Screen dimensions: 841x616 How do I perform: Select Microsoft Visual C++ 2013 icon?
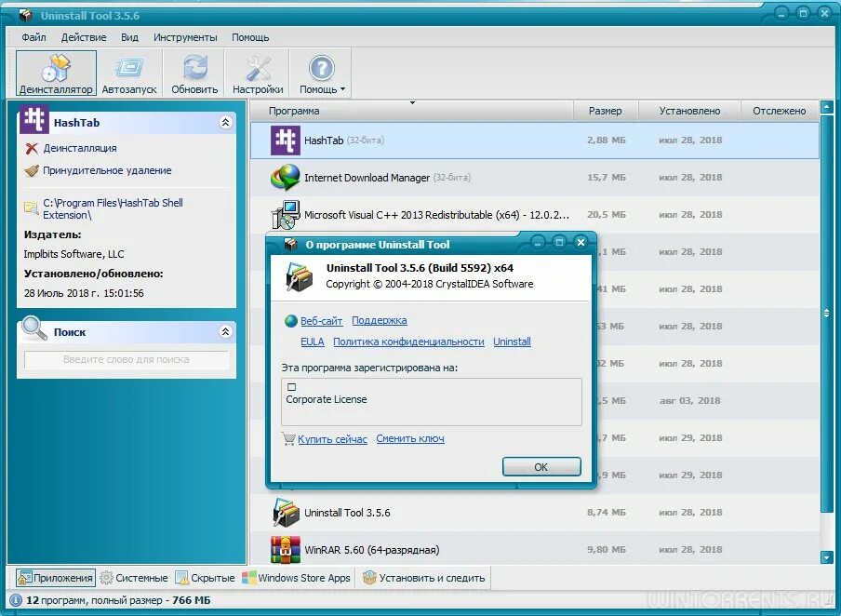pyautogui.click(x=285, y=215)
